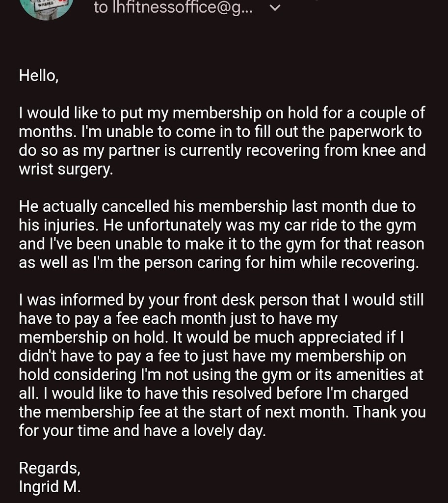This screenshot has width=448, height=503.
Task: Click the 'Hello,' greeting line
Action: coord(39,76)
